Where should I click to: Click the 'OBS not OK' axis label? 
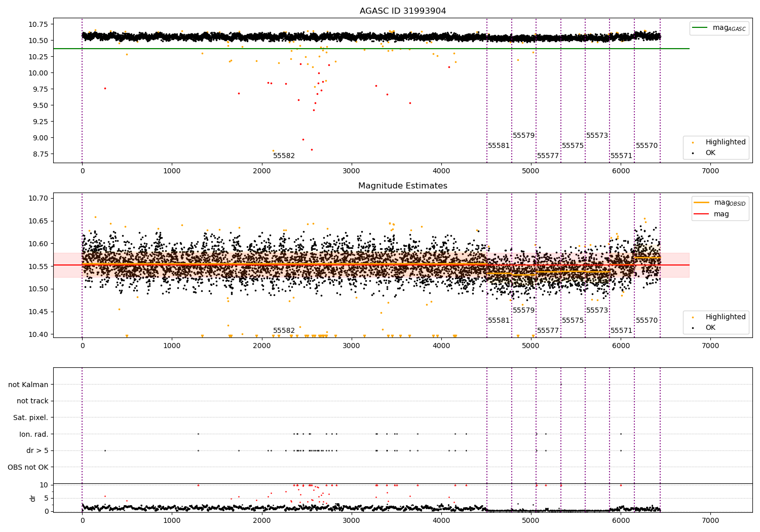28,467
